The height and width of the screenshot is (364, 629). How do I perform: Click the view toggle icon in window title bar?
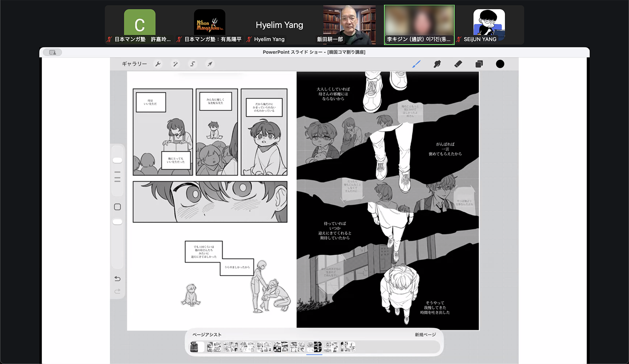(52, 52)
